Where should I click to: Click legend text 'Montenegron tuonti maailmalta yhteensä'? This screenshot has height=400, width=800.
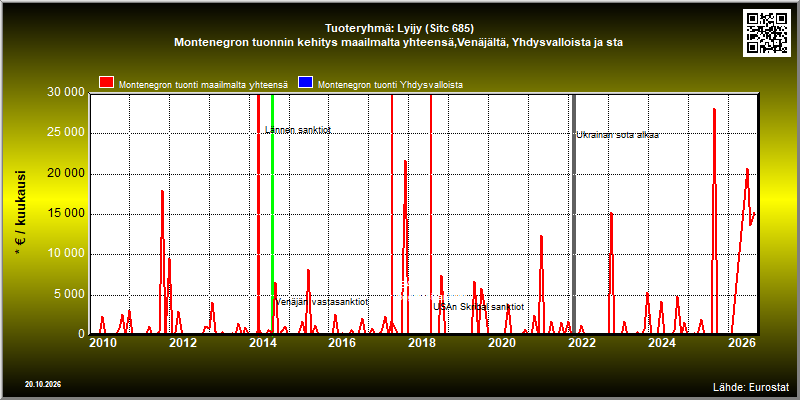point(204,85)
